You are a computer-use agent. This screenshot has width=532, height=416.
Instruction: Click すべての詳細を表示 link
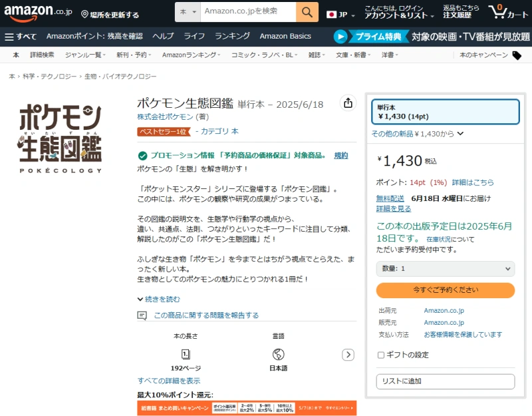(169, 381)
